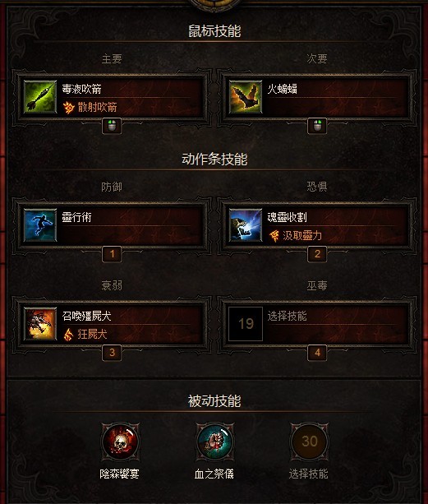This screenshot has height=504, width=428.
Task: Click the 散射吹箭 rune symbol icon
Action: (68, 108)
